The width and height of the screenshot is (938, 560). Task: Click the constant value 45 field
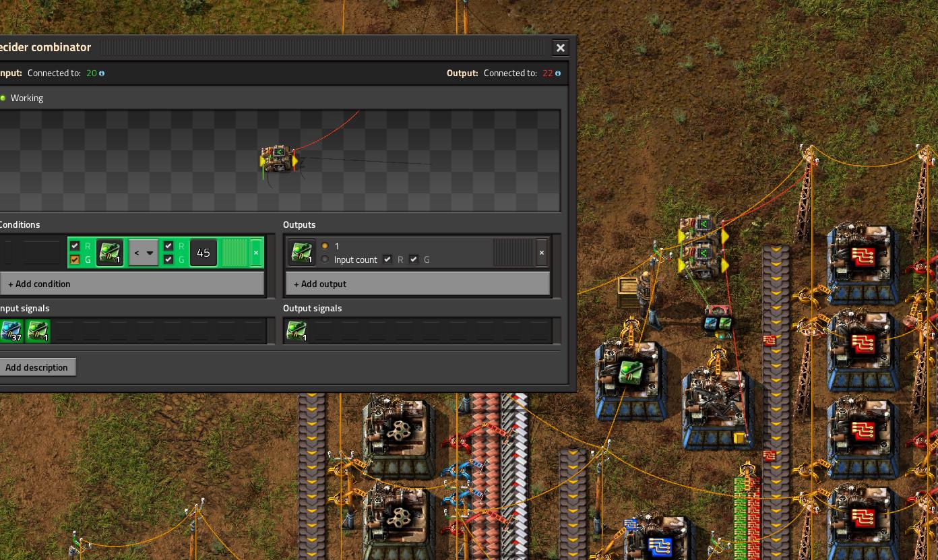click(204, 253)
